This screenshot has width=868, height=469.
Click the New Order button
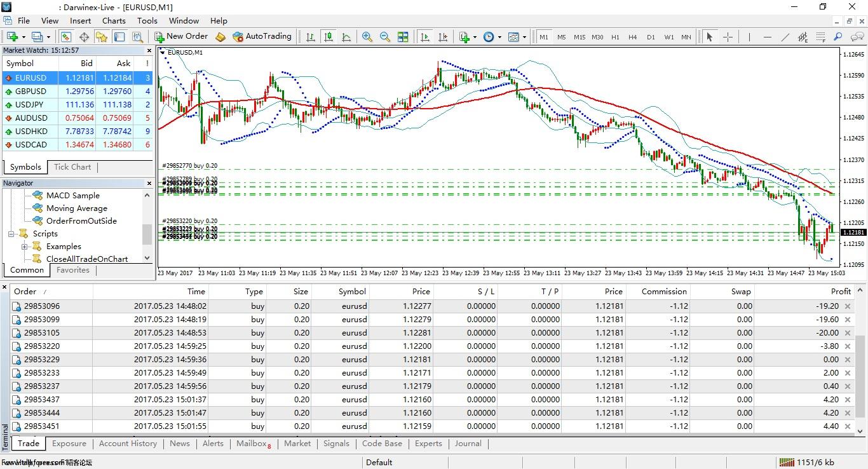click(181, 37)
